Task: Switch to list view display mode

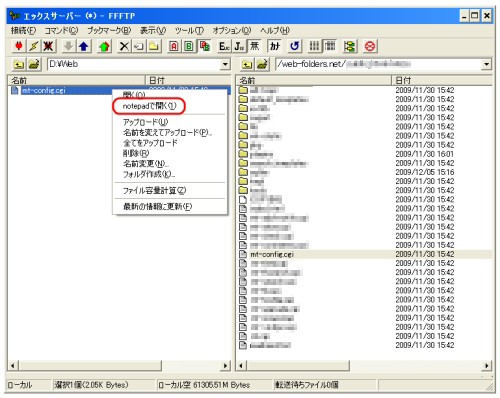Action: click(314, 46)
